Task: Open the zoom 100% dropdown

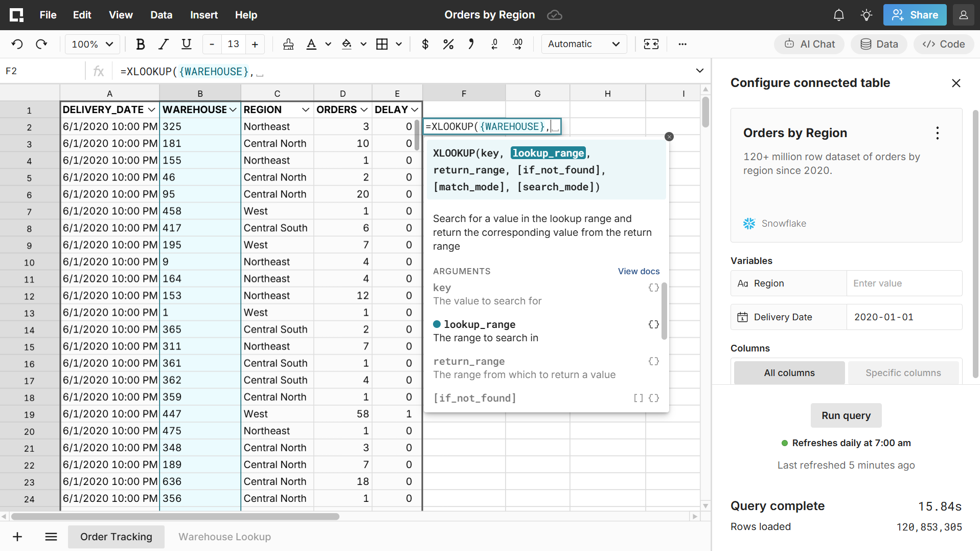Action: 92,44
